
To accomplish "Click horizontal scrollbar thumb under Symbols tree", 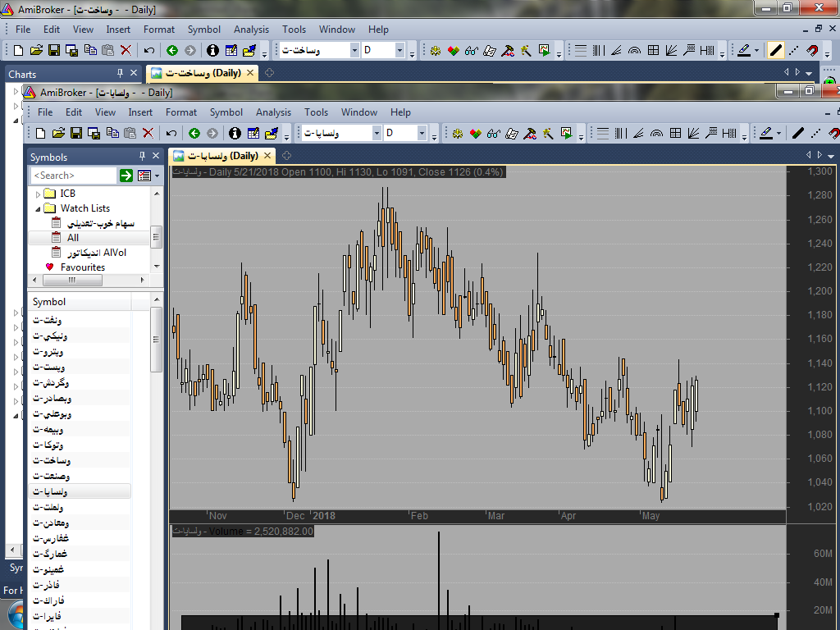I will click(x=72, y=280).
